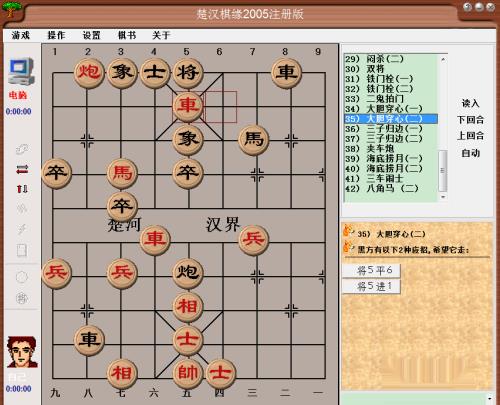Viewport: 500px width, 405px height.
Task: Select the black 炮 on the center file
Action: point(188,273)
